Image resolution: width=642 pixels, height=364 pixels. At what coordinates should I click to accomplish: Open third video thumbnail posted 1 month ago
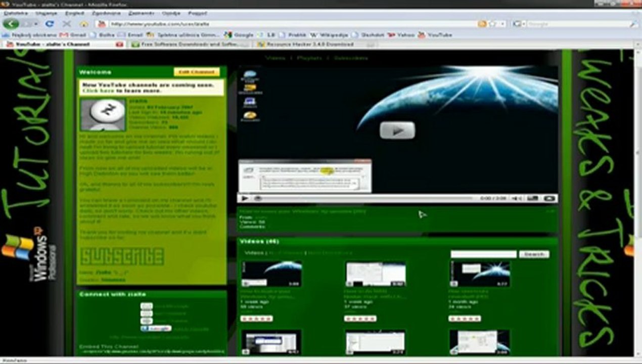point(479,274)
